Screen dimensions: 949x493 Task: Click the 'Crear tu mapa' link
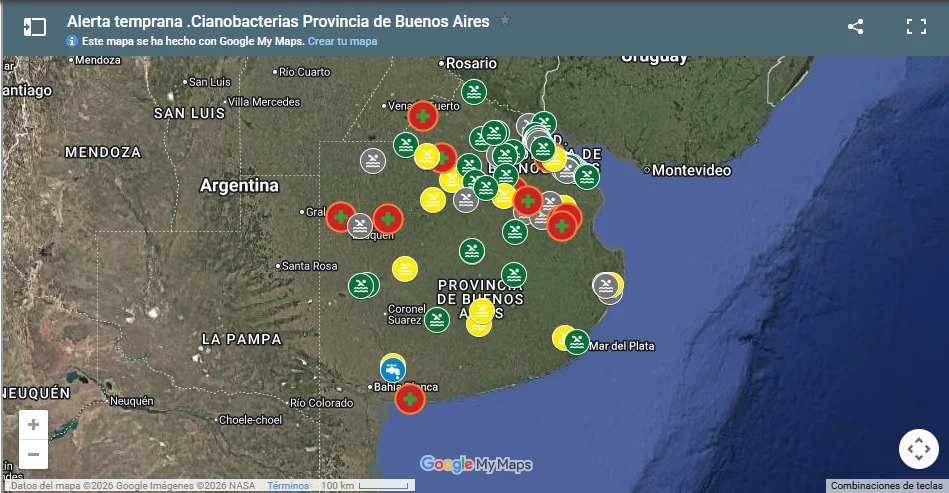(342, 41)
